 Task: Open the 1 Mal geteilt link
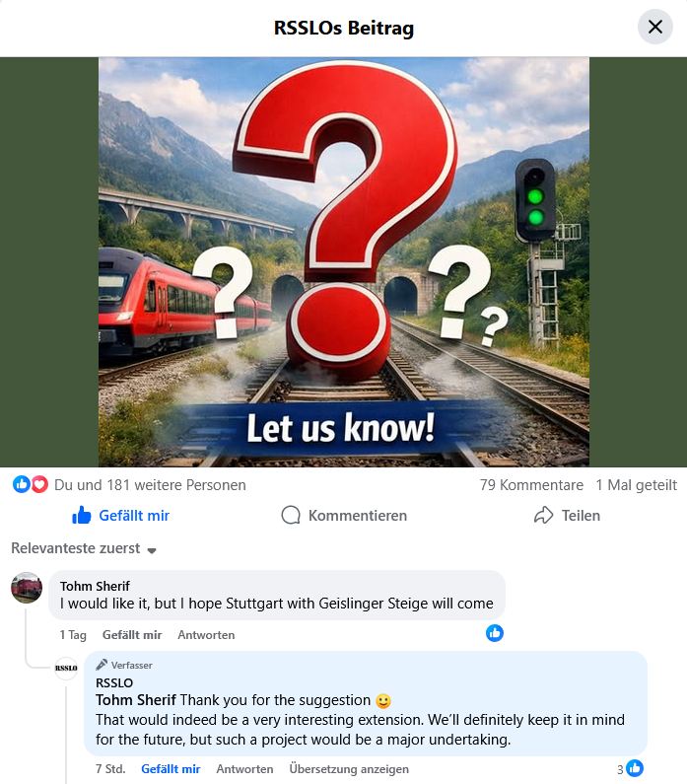tap(636, 485)
